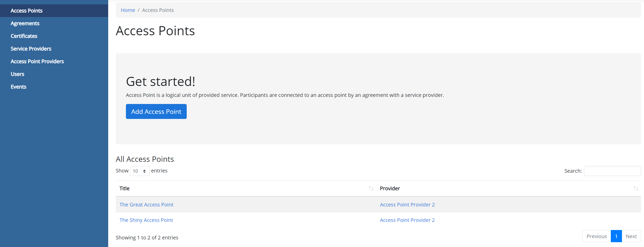The width and height of the screenshot is (644, 247).
Task: Click the Previous pagination button
Action: [x=597, y=236]
